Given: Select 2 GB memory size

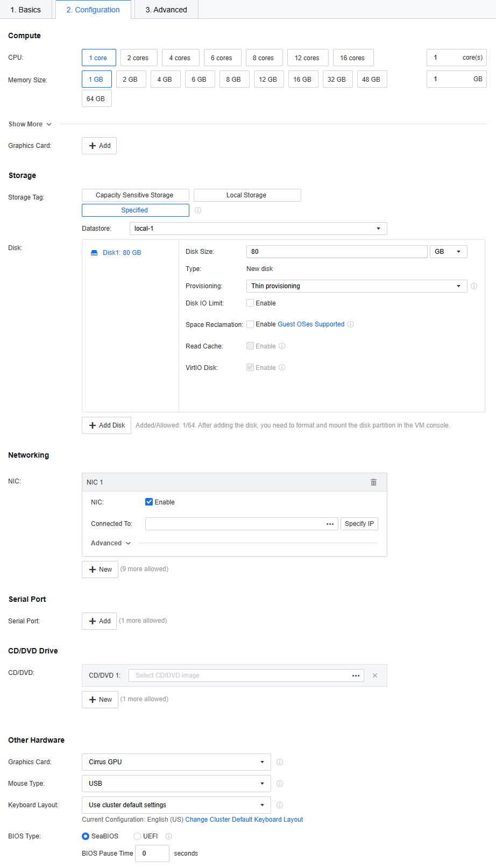Looking at the screenshot, I should (x=130, y=79).
